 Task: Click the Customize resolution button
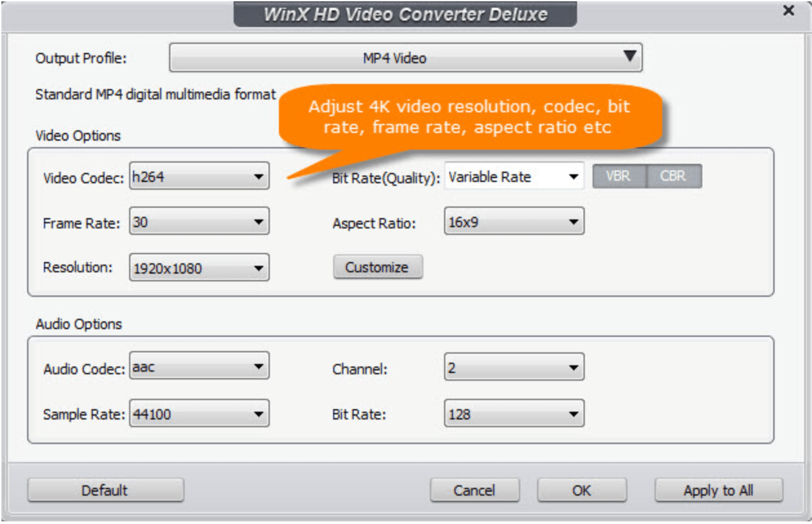click(x=377, y=267)
